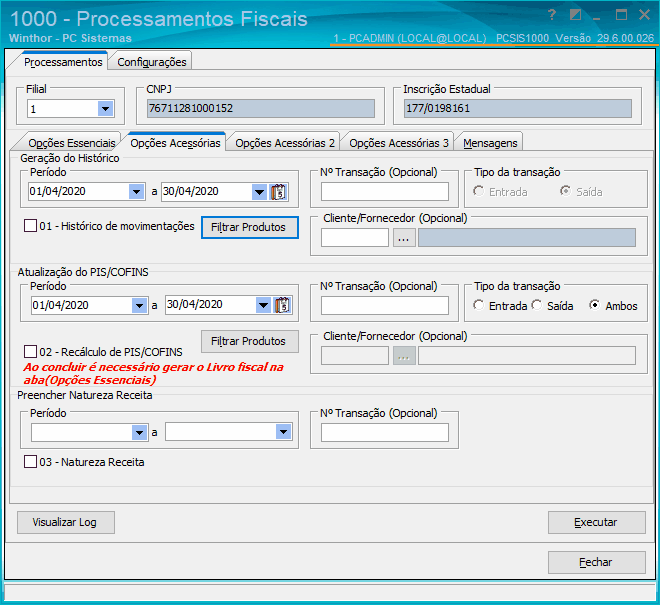Open end date dropdown in Atualização do PIS/COFINS

pos(263,305)
